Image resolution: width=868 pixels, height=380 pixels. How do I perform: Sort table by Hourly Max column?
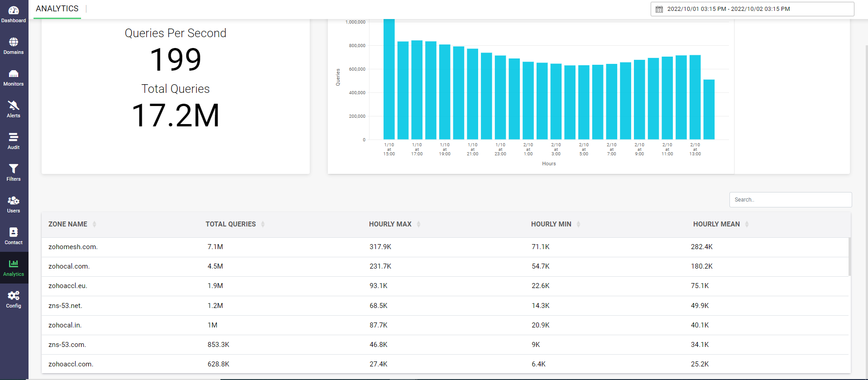[390, 224]
